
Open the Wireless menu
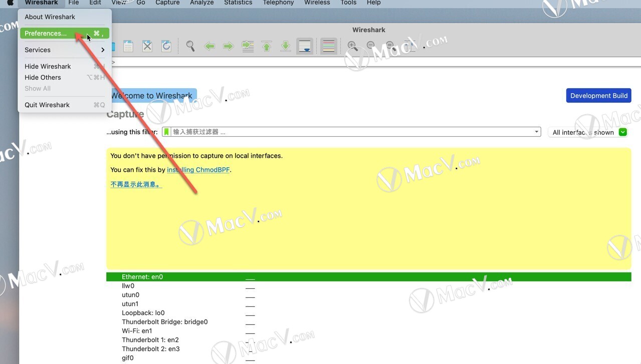pos(317,3)
